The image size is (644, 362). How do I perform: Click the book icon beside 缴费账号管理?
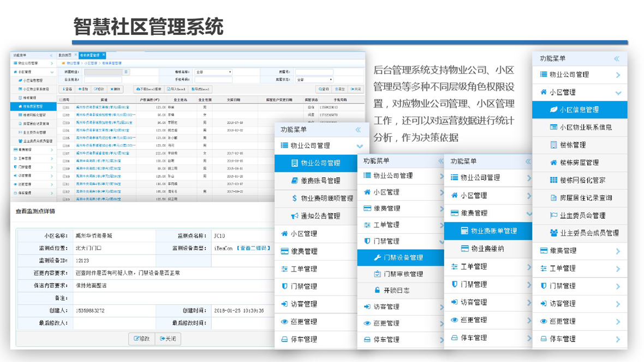[x=295, y=180]
